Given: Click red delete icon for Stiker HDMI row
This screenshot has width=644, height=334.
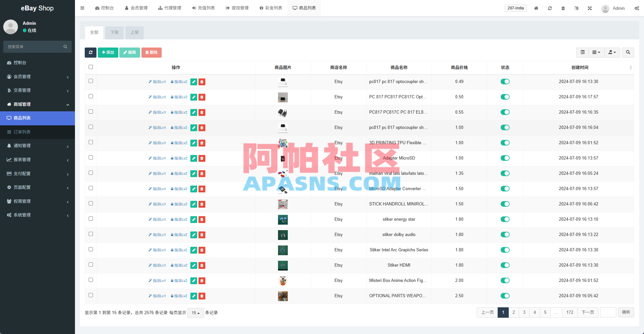Looking at the screenshot, I should [202, 265].
